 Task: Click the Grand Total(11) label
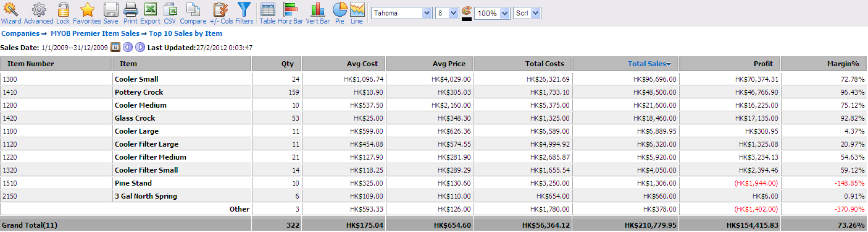[30, 225]
